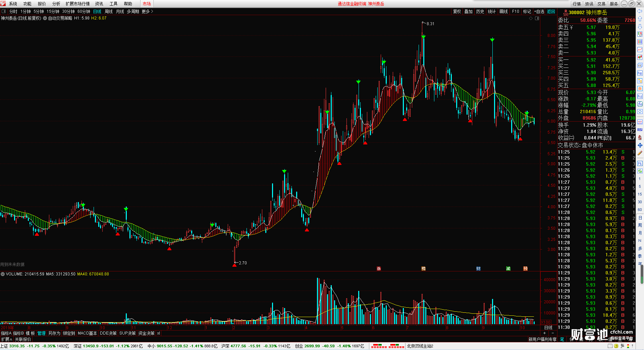Open the 叠加 overlay dropdown

coord(468,11)
